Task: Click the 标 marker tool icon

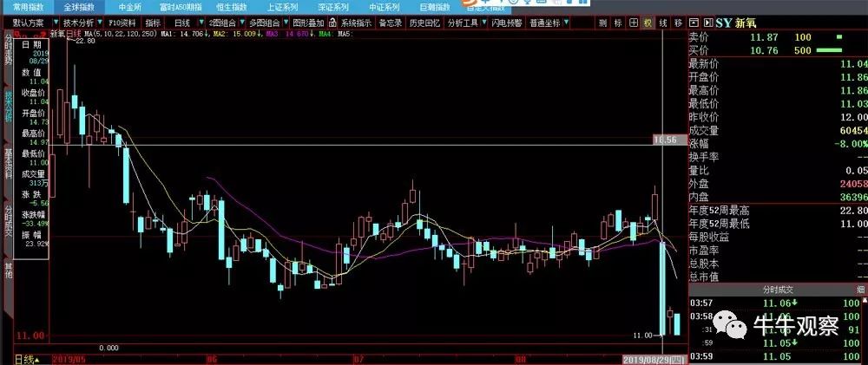Action: [618, 23]
